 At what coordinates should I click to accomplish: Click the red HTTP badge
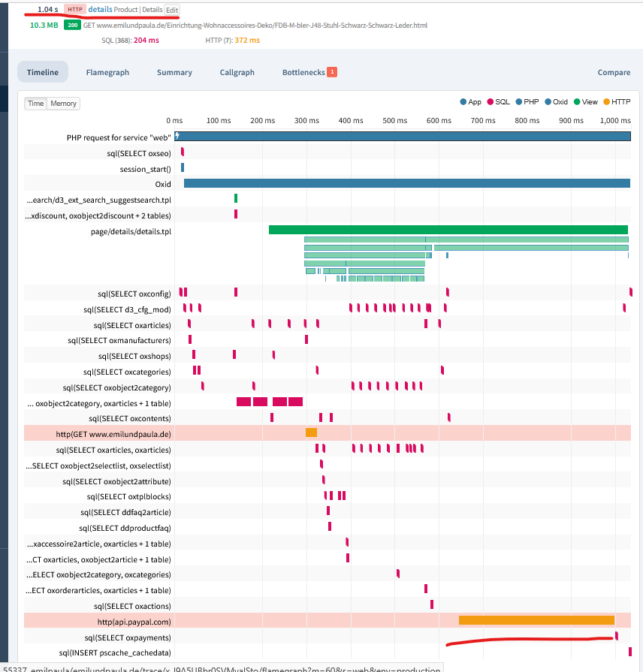click(x=74, y=9)
